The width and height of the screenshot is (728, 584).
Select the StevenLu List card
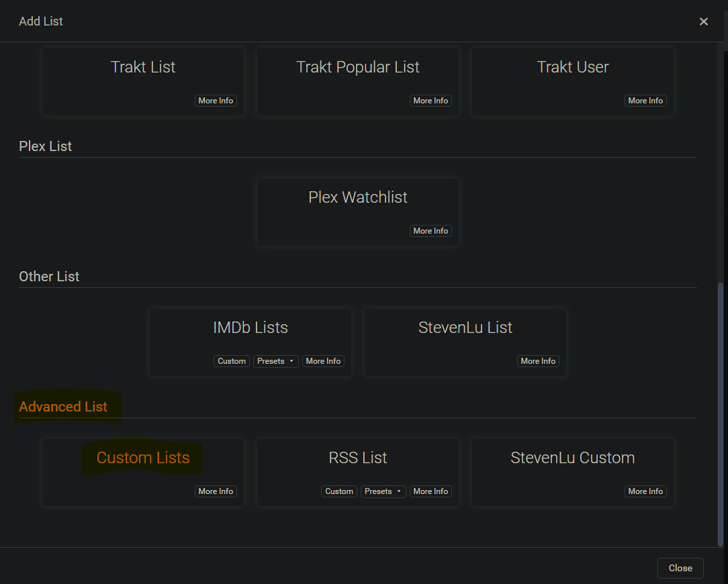click(x=465, y=342)
